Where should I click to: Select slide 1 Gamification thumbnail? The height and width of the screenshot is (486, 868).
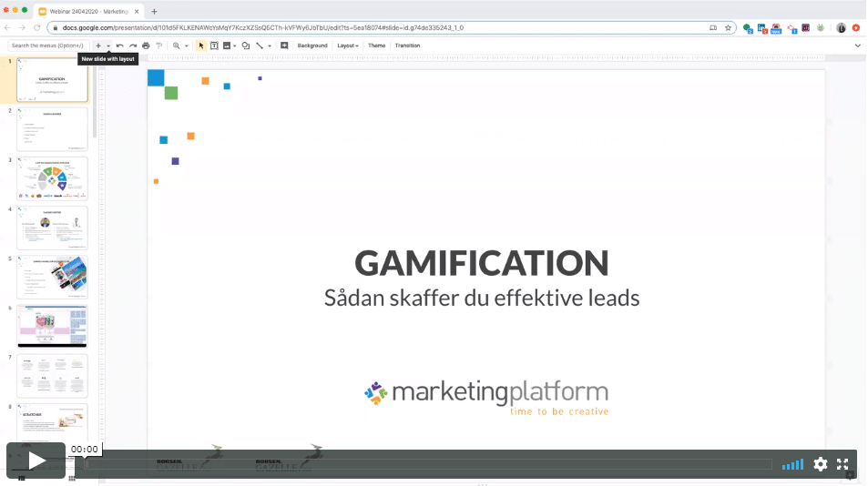click(52, 80)
